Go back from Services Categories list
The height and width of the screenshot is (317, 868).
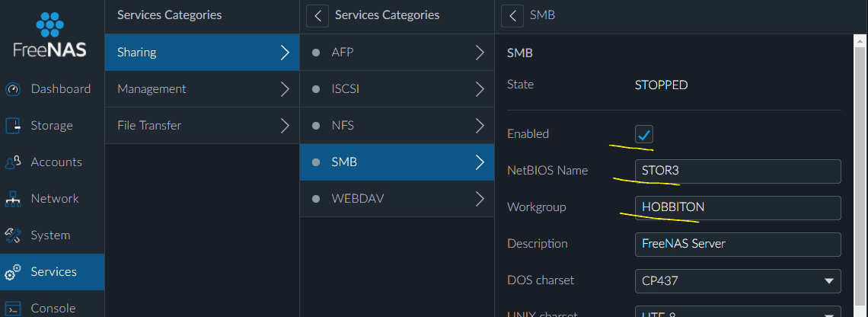(318, 15)
